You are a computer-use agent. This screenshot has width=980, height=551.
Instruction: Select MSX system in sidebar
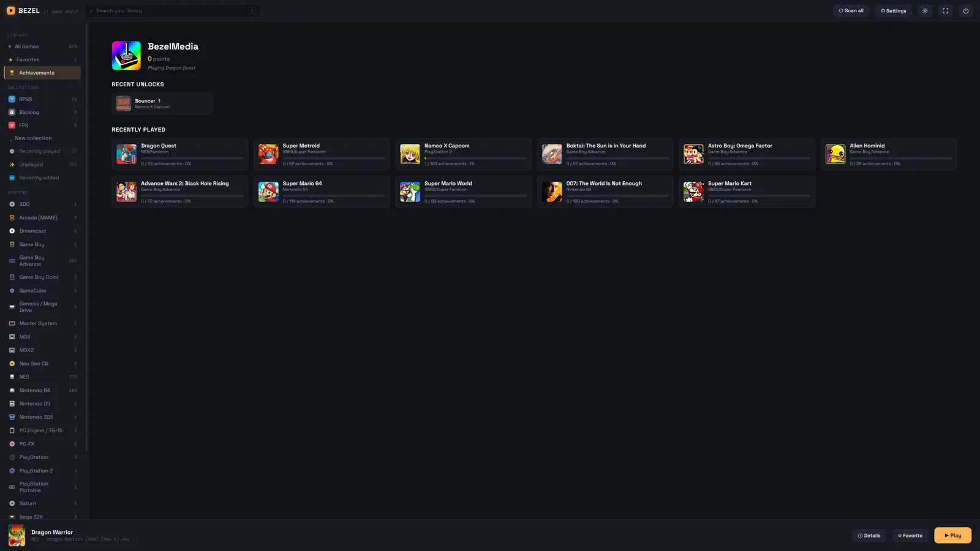[x=42, y=337]
